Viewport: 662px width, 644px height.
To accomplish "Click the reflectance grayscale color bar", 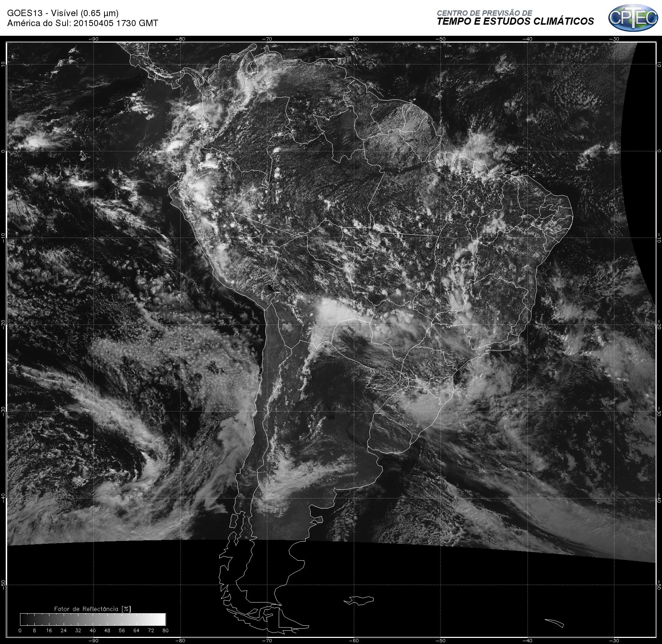I will [93, 619].
